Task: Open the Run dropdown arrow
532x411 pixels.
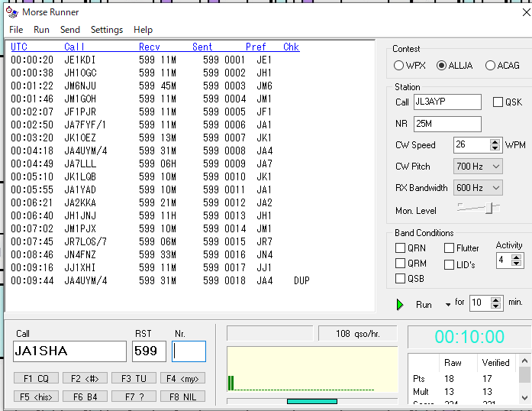Action: (448, 304)
